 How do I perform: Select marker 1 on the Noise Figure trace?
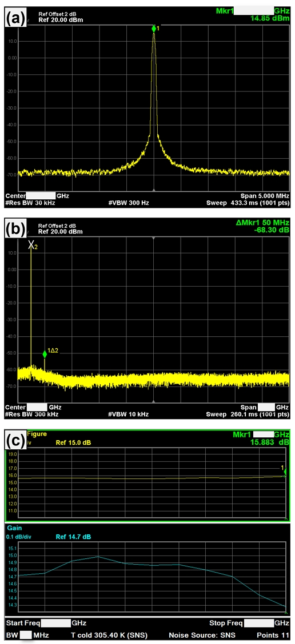(x=285, y=472)
